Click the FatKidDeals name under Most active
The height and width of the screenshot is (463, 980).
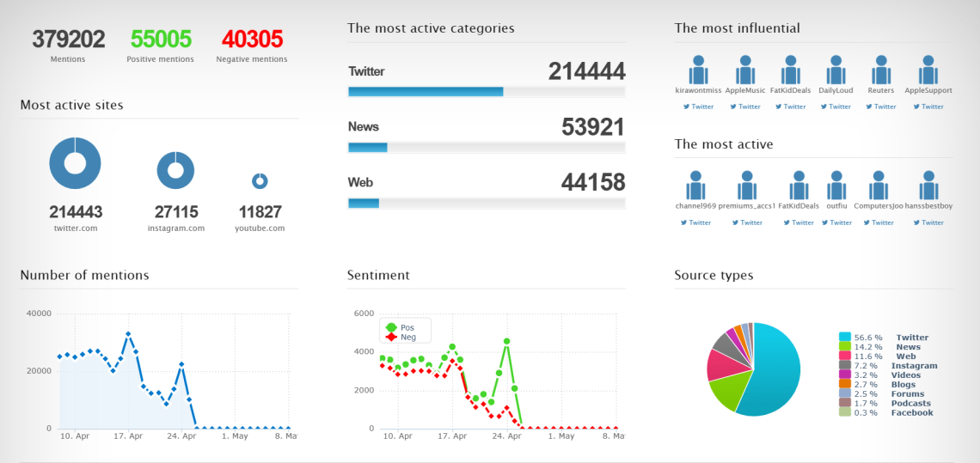click(799, 205)
